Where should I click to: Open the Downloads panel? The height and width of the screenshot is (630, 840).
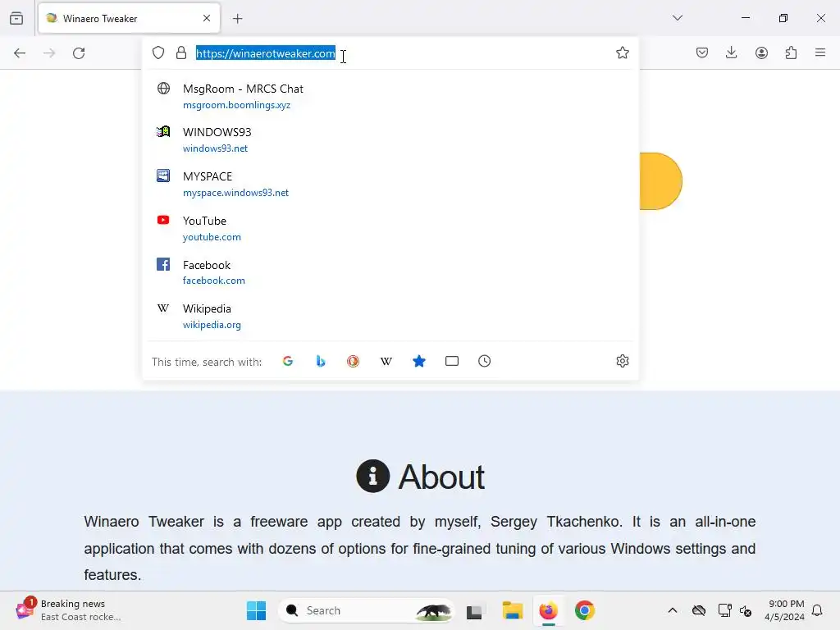[x=731, y=52]
